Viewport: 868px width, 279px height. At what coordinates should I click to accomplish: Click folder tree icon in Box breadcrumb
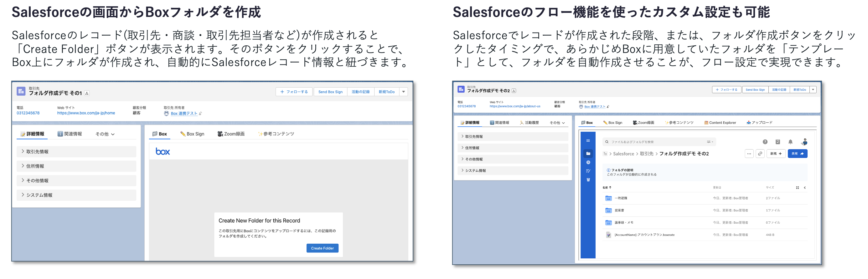click(605, 154)
